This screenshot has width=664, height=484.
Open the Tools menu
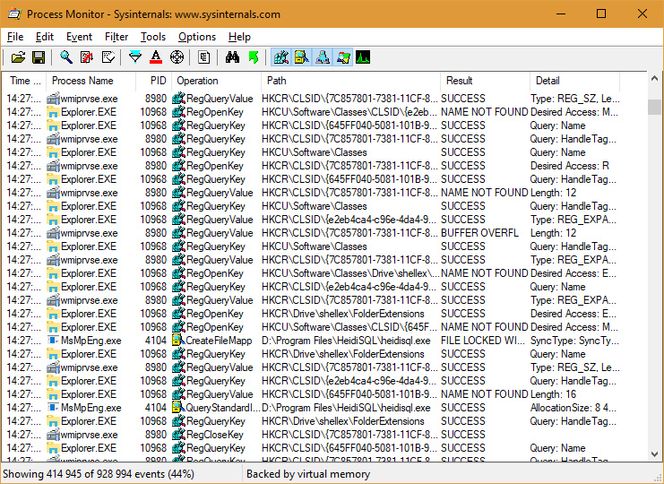153,37
